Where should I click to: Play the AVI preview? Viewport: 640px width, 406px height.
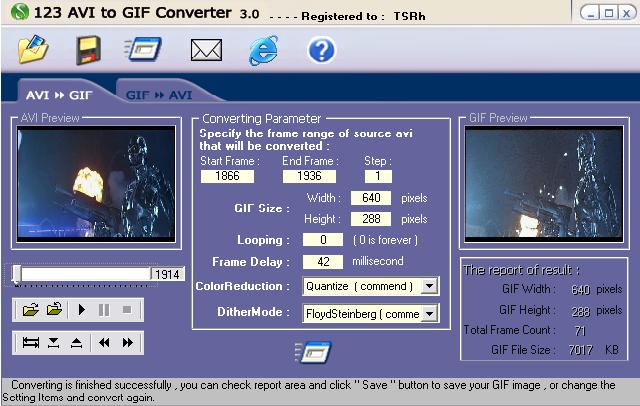(x=81, y=310)
